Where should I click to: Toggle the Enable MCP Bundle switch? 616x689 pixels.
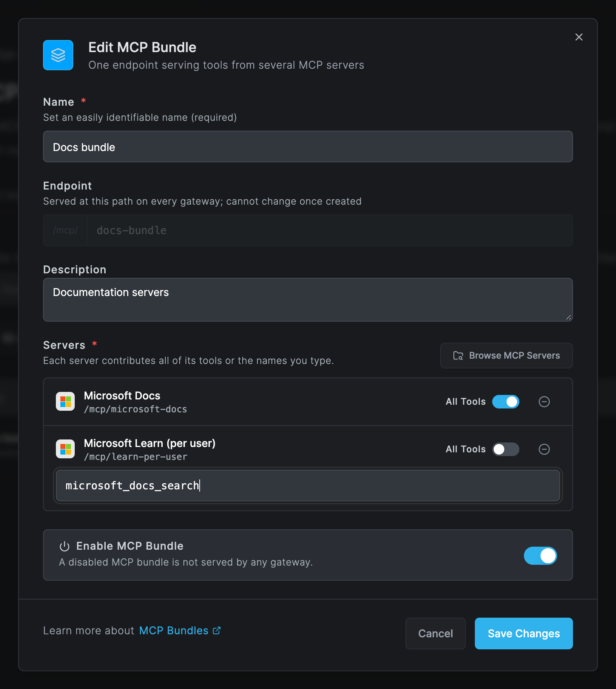click(x=540, y=556)
